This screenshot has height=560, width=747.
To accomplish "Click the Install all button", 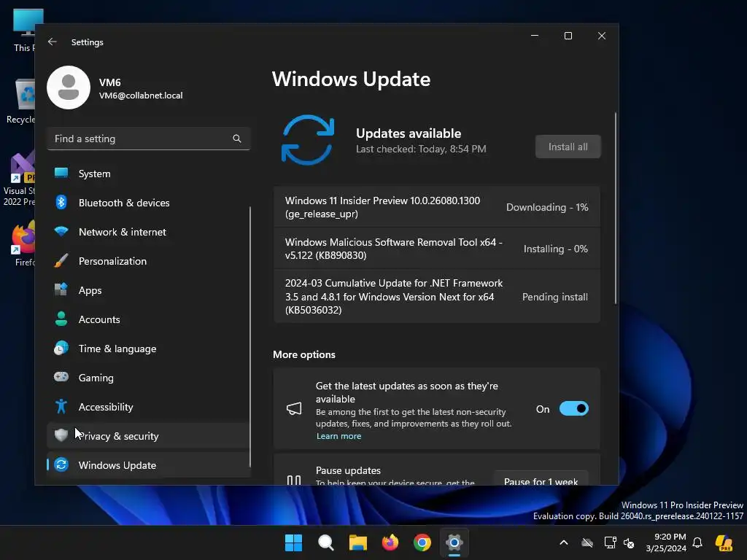I will (568, 147).
